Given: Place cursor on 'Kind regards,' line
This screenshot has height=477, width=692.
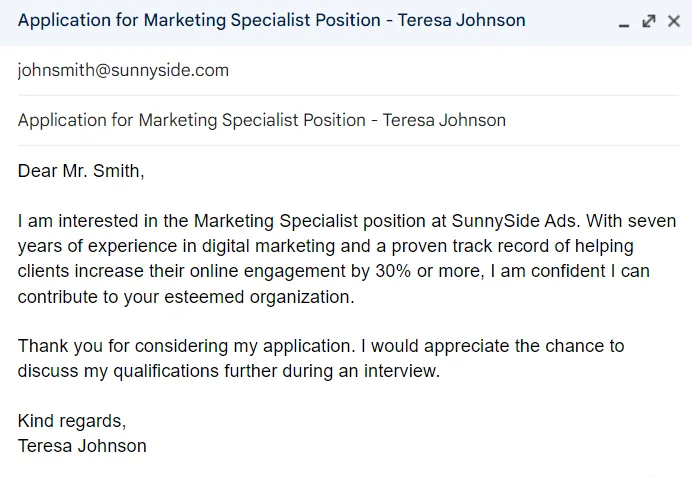Looking at the screenshot, I should coord(72,421).
